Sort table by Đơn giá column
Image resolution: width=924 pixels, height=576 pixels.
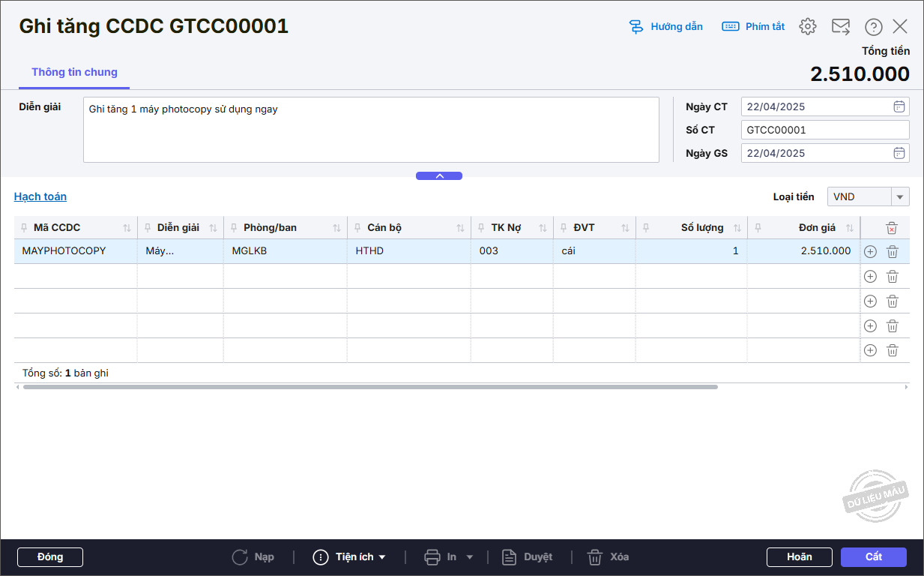coord(850,228)
